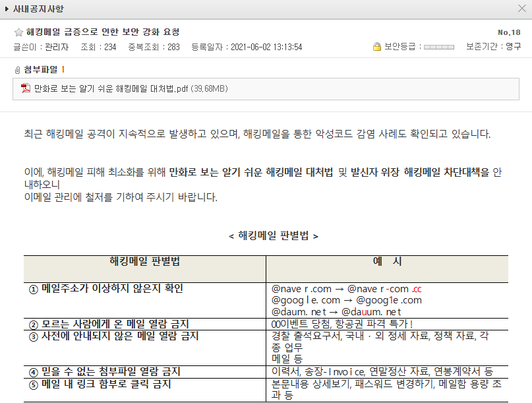The image size is (532, 403).
Task: Collapse the 사내공지사항 triangle in title bar
Action: (7, 9)
